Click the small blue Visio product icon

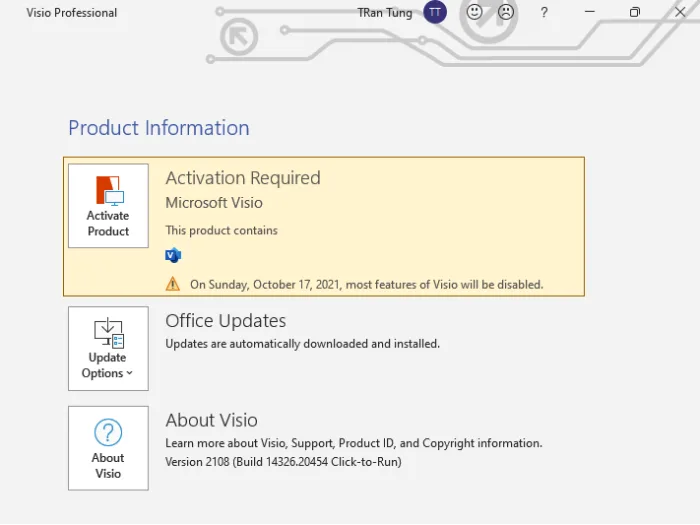pos(173,255)
